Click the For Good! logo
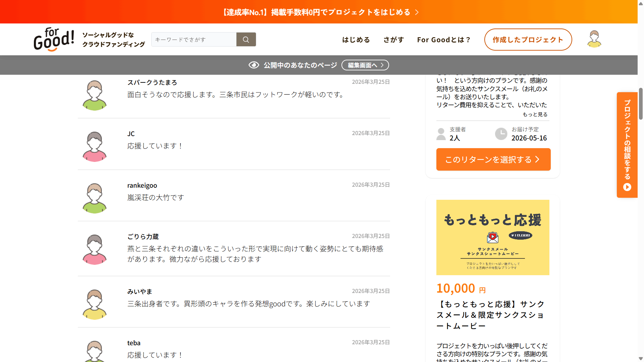644x362 pixels. pyautogui.click(x=54, y=40)
